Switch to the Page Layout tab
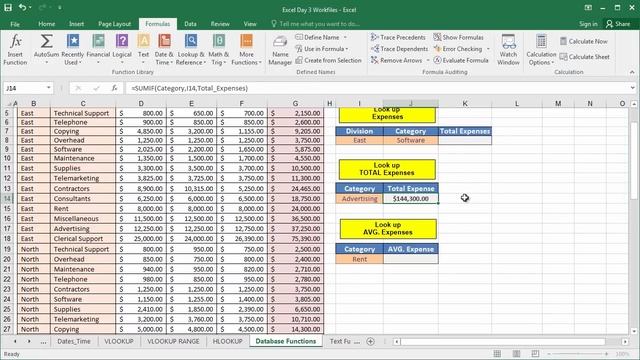This screenshot has width=640, height=360. pyautogui.click(x=114, y=24)
